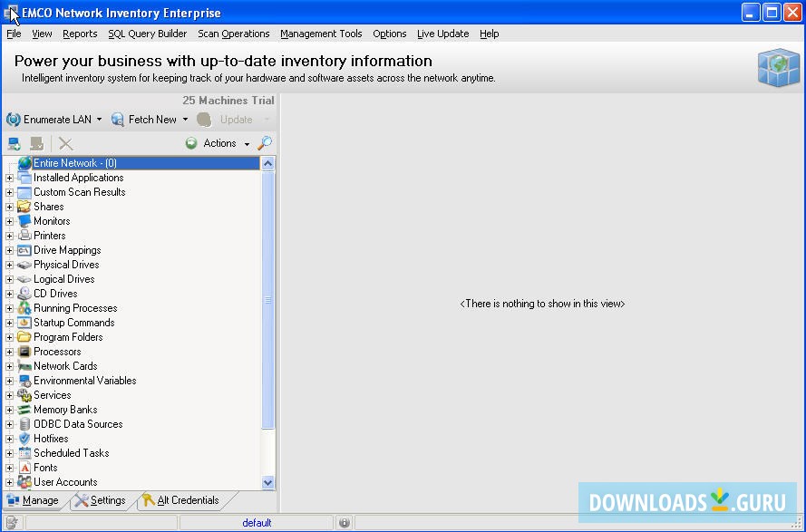Click the tree vertical scrollbar thumb
This screenshot has width=806, height=532.
[x=267, y=300]
